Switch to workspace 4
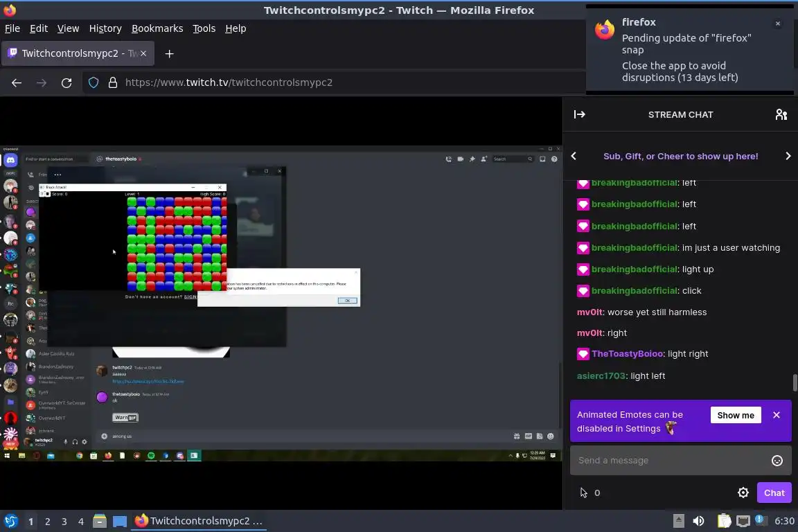This screenshot has height=532, width=798. point(80,522)
